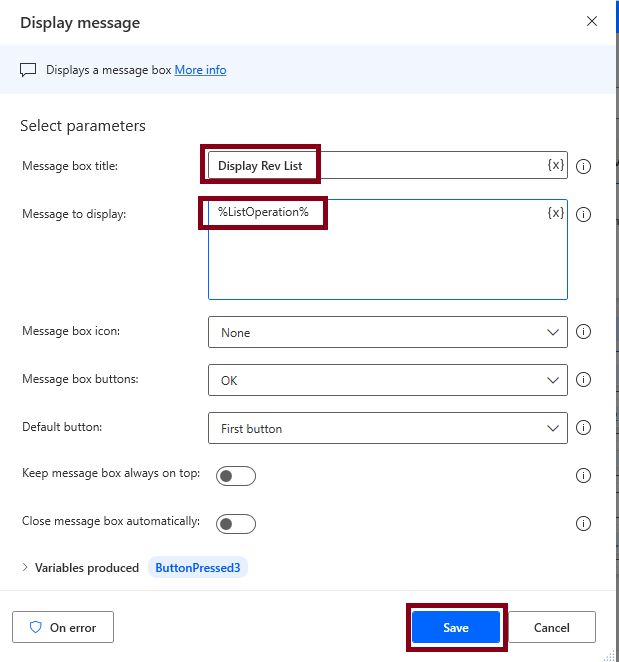Open the Message box icon dropdown
The width and height of the screenshot is (619, 662).
click(x=387, y=332)
